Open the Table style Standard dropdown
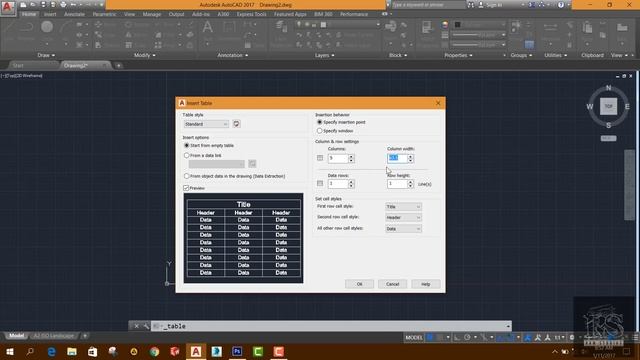640x360 pixels. click(x=206, y=124)
